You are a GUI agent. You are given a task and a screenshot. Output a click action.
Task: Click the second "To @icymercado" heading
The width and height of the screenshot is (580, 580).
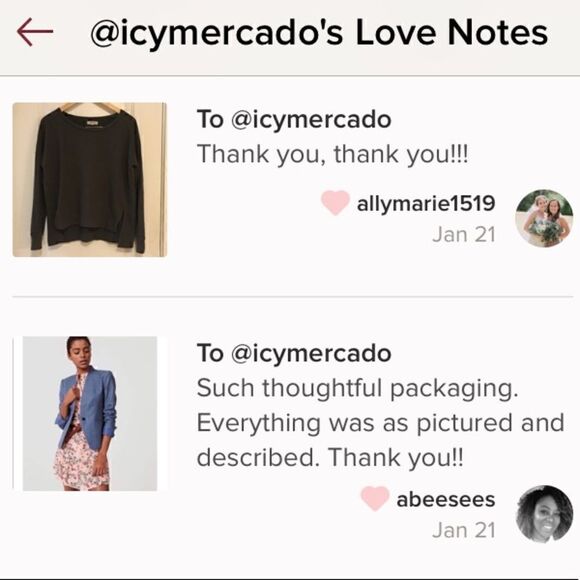point(294,353)
